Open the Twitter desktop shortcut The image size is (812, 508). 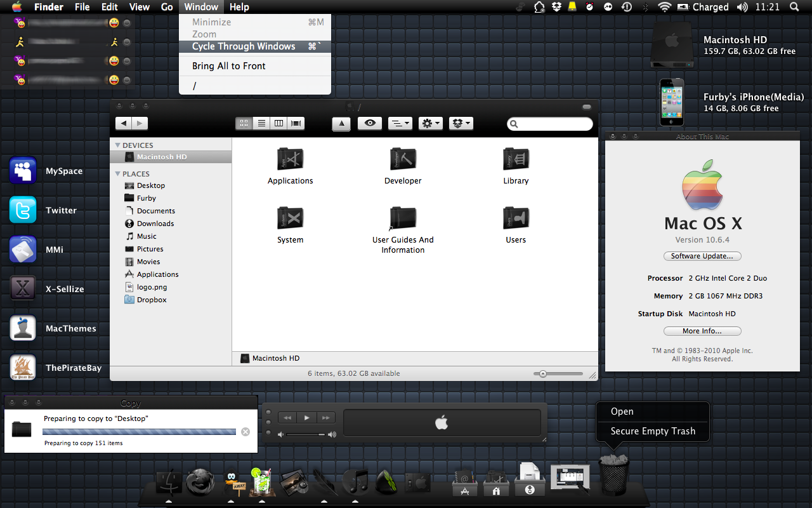pyautogui.click(x=23, y=210)
